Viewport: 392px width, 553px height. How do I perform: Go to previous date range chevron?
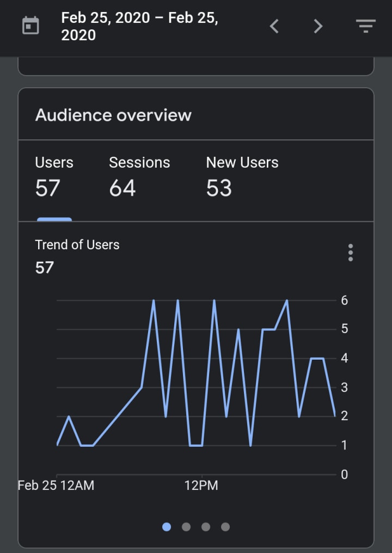tap(274, 26)
